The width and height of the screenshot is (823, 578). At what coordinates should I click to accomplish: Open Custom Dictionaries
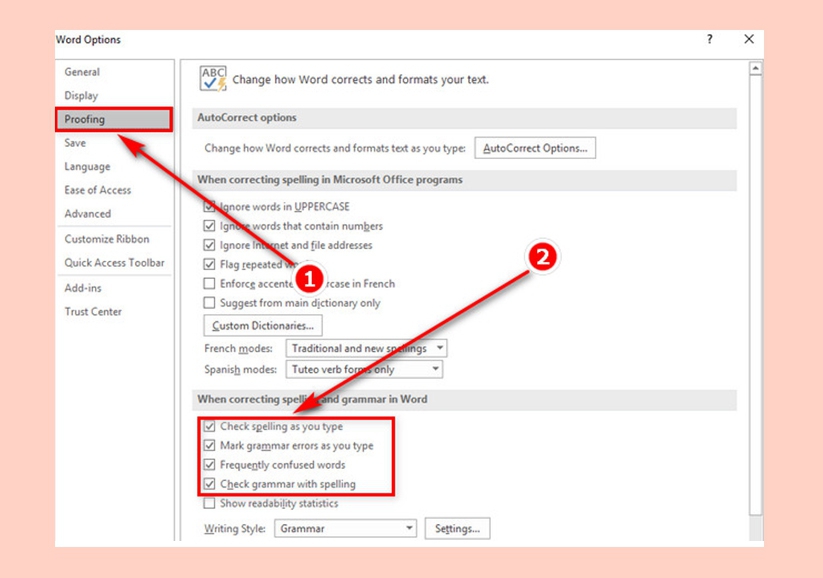263,325
